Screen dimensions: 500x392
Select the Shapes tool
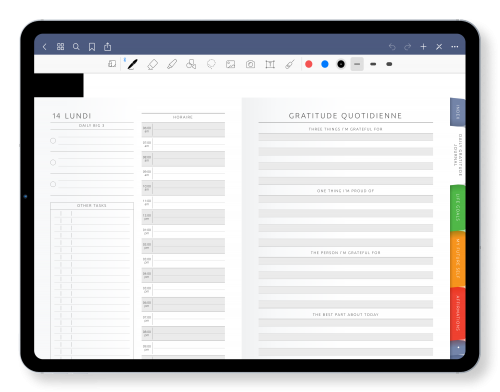[191, 64]
